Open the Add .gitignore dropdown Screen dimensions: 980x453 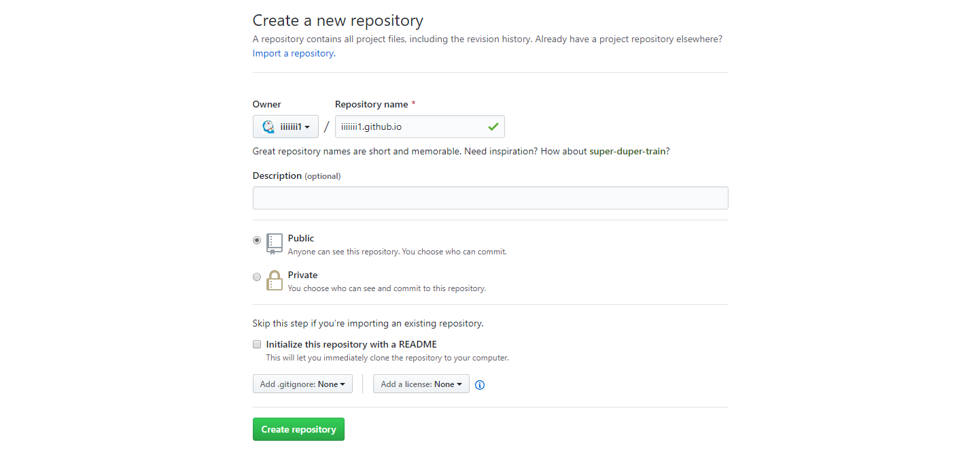click(x=302, y=384)
